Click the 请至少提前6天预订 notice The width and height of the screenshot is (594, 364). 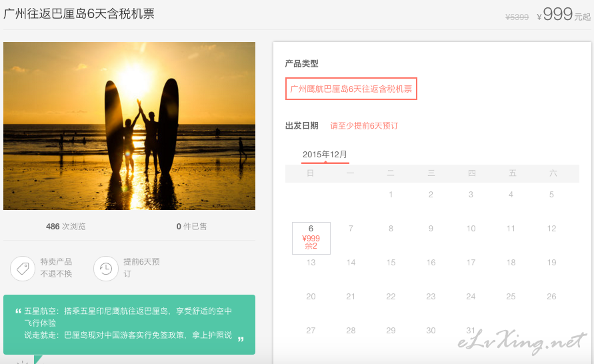tap(364, 126)
